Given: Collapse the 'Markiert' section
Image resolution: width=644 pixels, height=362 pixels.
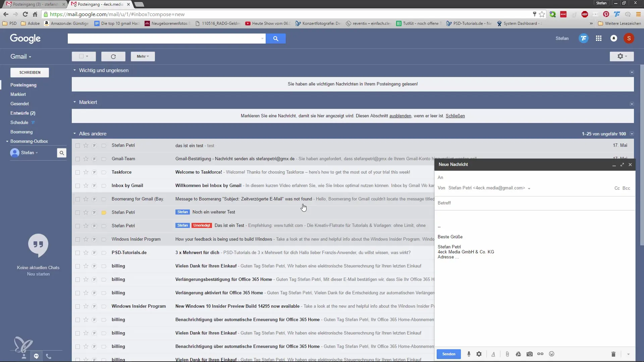Looking at the screenshot, I should (75, 102).
